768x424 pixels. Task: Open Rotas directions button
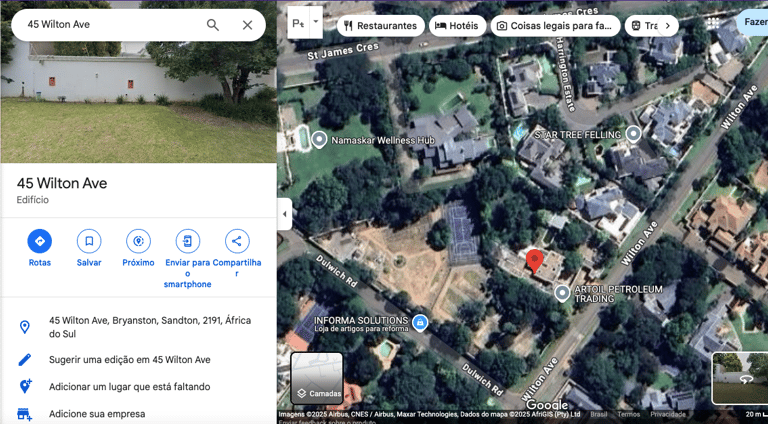(40, 241)
